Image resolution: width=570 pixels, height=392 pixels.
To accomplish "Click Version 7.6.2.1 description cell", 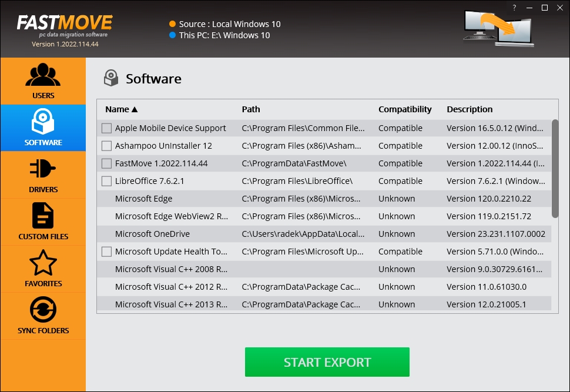I will tap(496, 181).
